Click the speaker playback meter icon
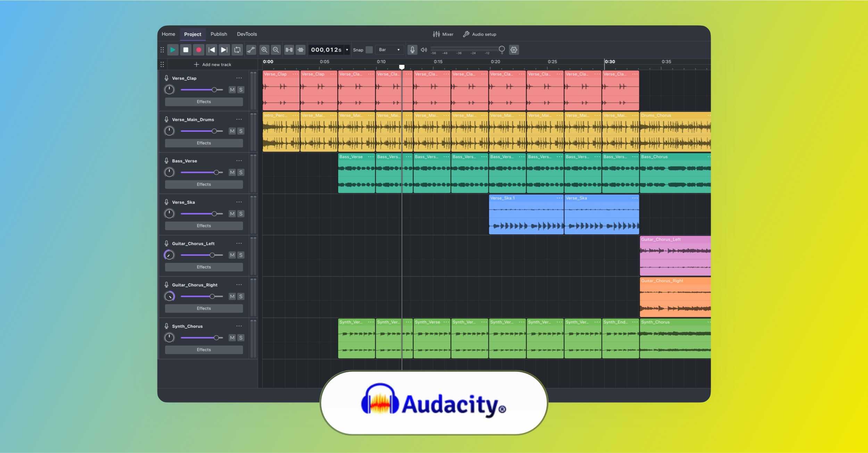This screenshot has width=868, height=453. coord(424,50)
